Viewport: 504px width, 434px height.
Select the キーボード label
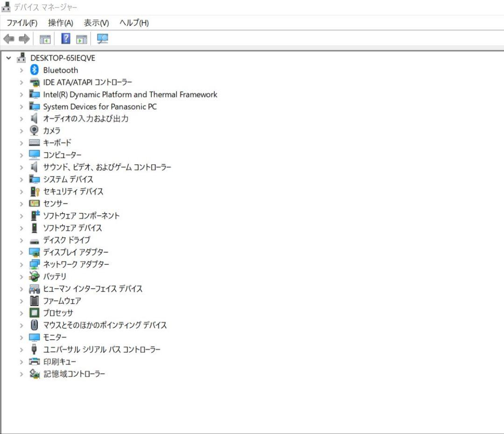pyautogui.click(x=57, y=143)
